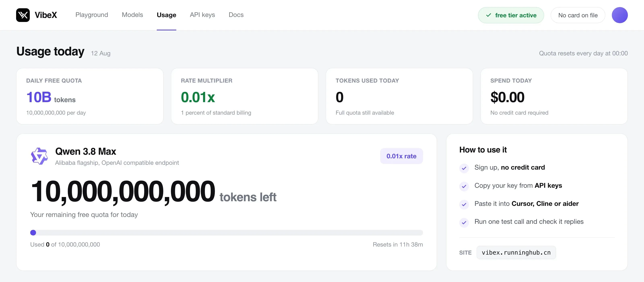Select the Usage tab

[166, 15]
